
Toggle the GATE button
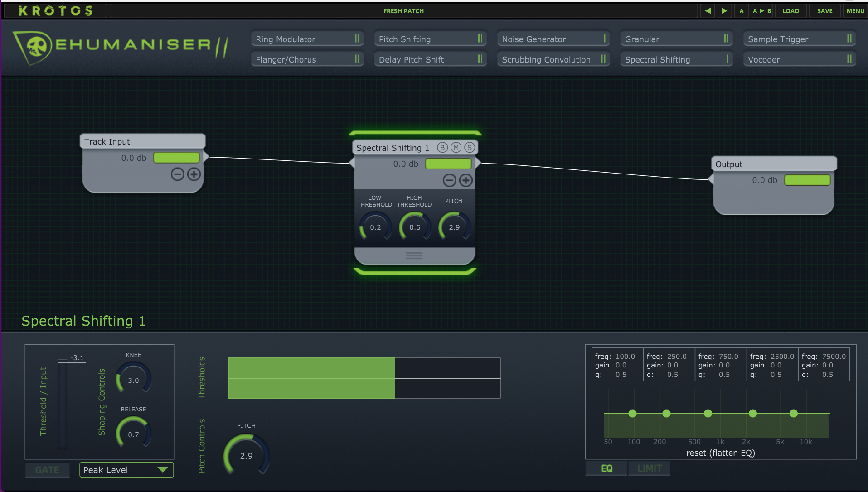(x=47, y=470)
